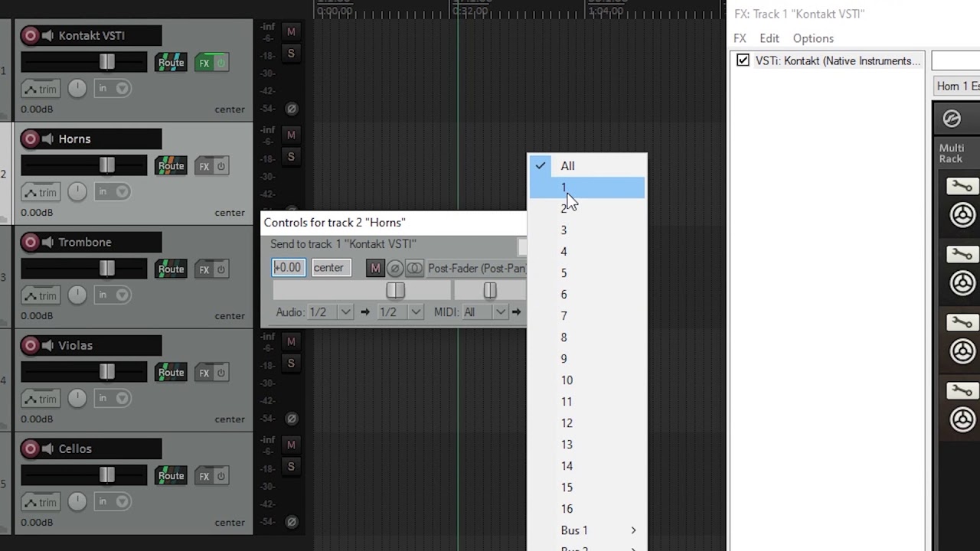Image resolution: width=980 pixels, height=551 pixels.
Task: Mute the send to Kontakt VSTI
Action: pos(375,268)
